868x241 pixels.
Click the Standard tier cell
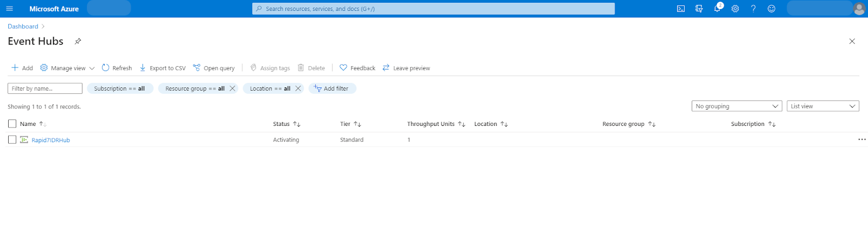point(352,139)
